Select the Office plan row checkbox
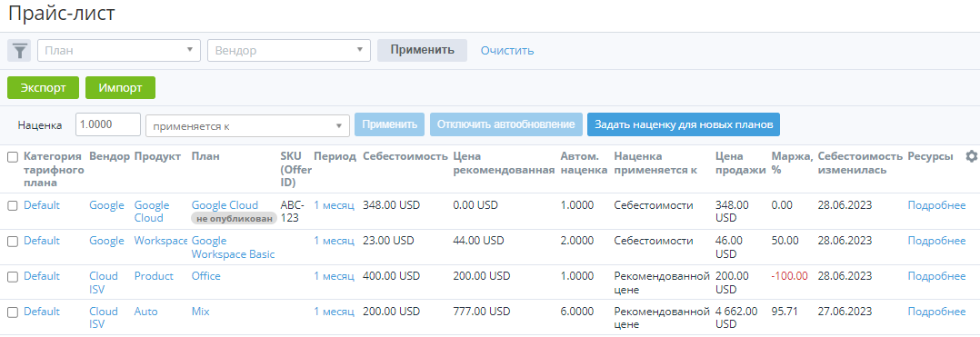The height and width of the screenshot is (337, 980). tap(13, 277)
